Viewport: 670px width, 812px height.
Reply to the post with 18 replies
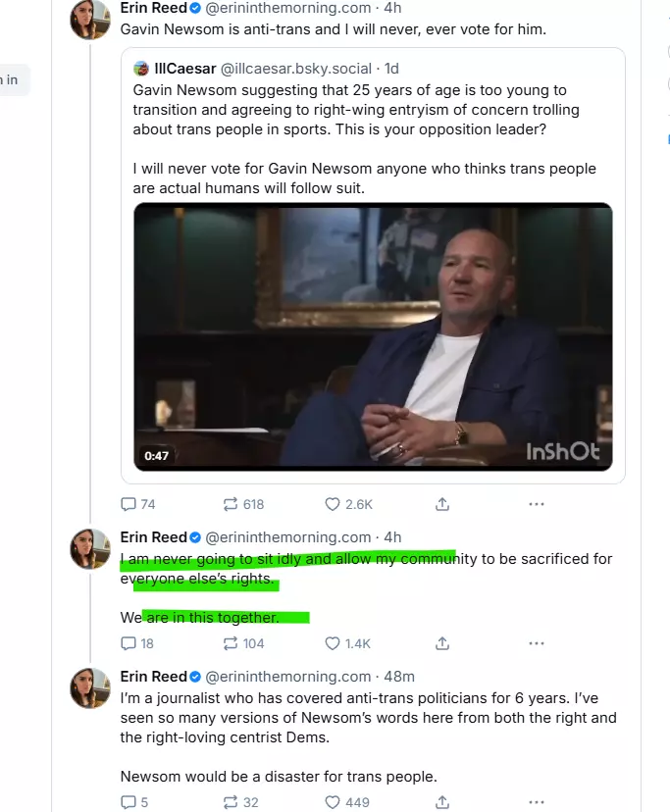click(x=129, y=643)
